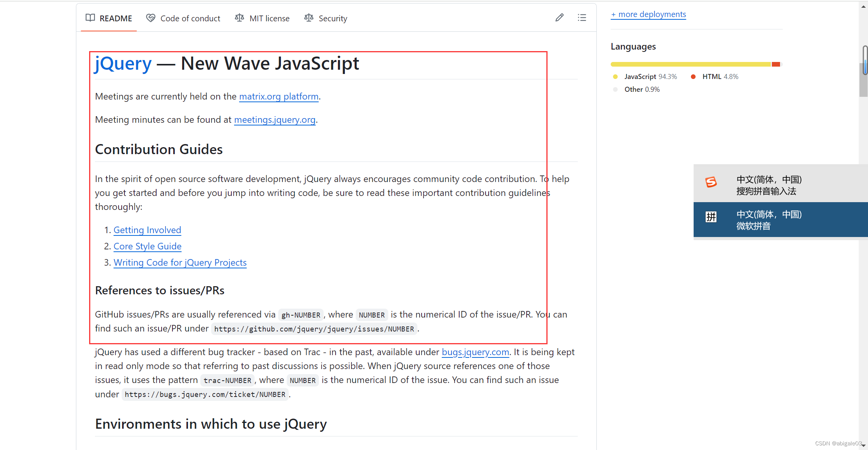Click the scale icon beside Security
This screenshot has height=450, width=868.
[309, 18]
